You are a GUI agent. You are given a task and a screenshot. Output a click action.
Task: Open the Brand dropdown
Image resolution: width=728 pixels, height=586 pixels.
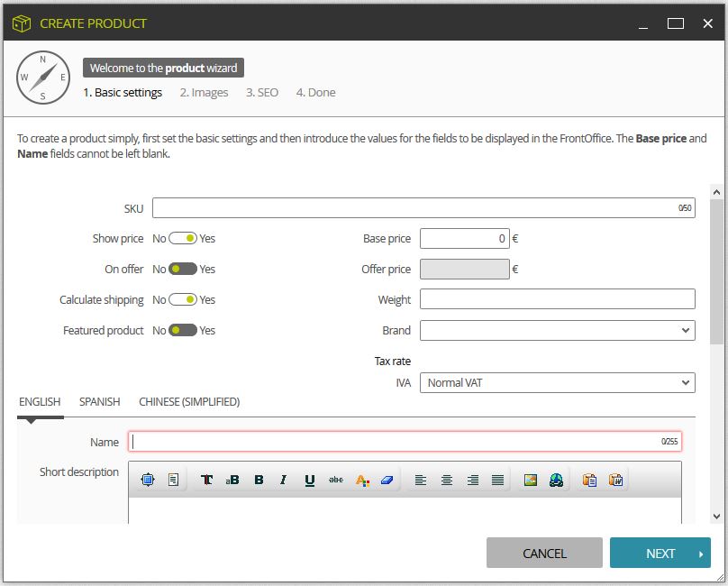[557, 330]
